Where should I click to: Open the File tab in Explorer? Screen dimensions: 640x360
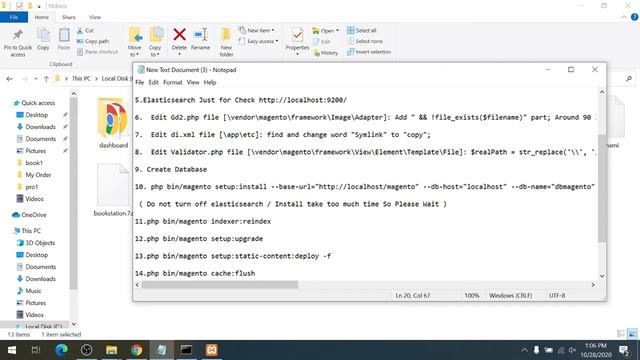click(14, 17)
